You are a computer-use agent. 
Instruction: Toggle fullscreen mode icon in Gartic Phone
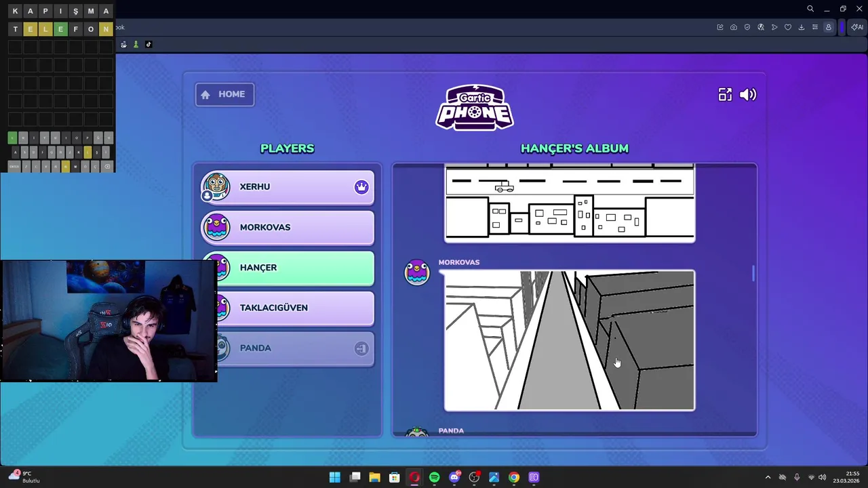725,95
